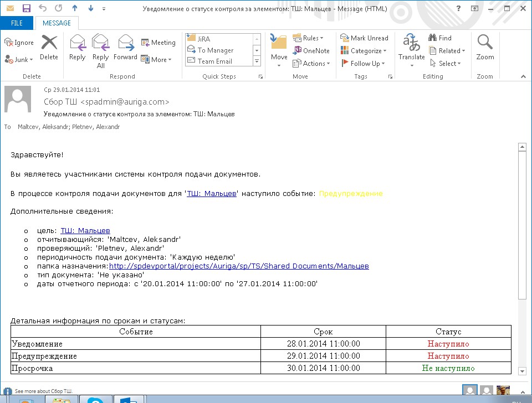This screenshot has width=532, height=403.
Task: Click the Zoom magnifier
Action: click(485, 46)
